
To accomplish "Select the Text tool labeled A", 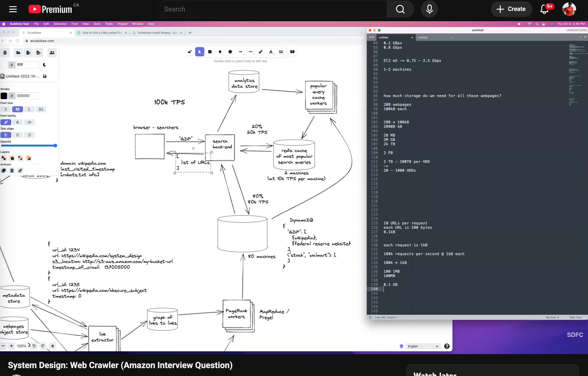I will click(x=271, y=52).
